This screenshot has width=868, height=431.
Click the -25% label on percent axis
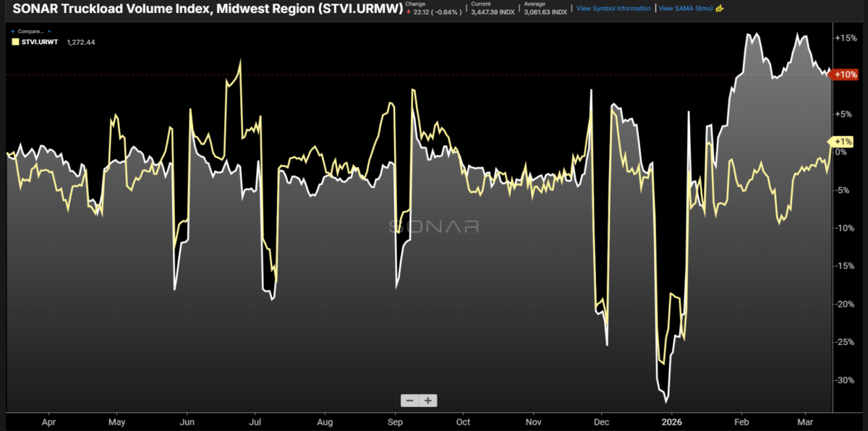pos(846,342)
